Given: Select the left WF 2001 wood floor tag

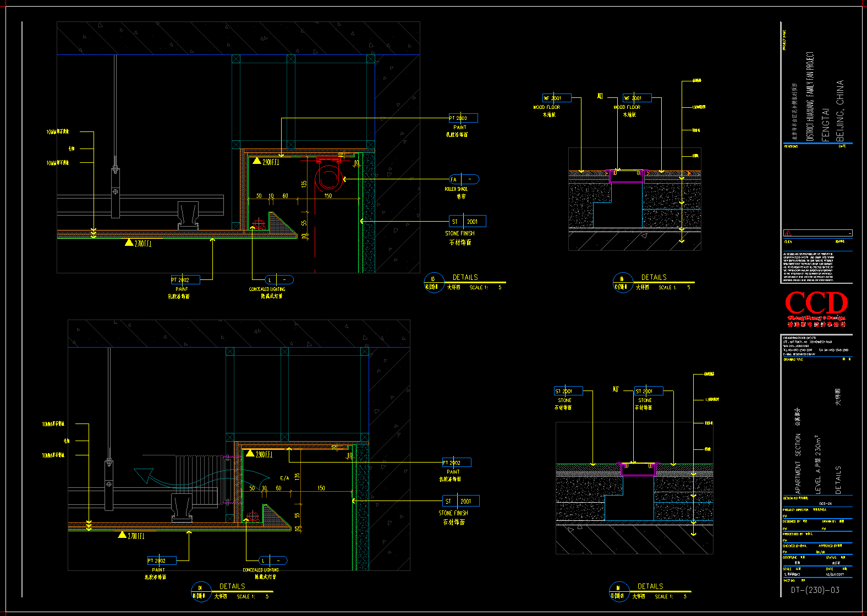Looking at the screenshot, I should point(557,98).
